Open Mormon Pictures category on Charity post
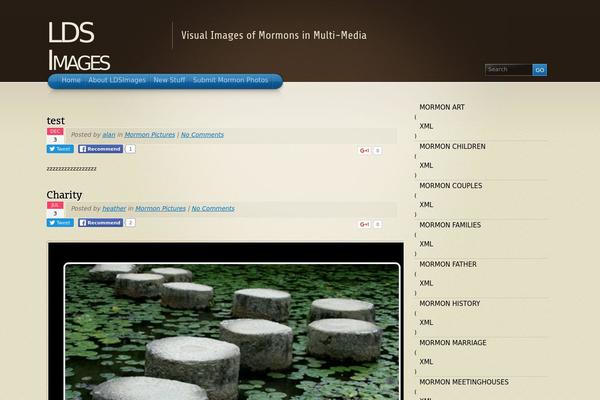The width and height of the screenshot is (600, 400). coord(160,209)
